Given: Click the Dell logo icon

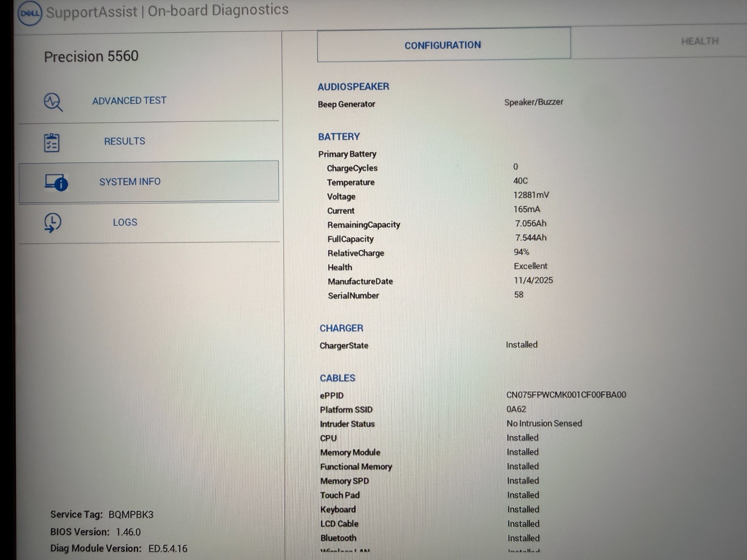Looking at the screenshot, I should [x=29, y=14].
